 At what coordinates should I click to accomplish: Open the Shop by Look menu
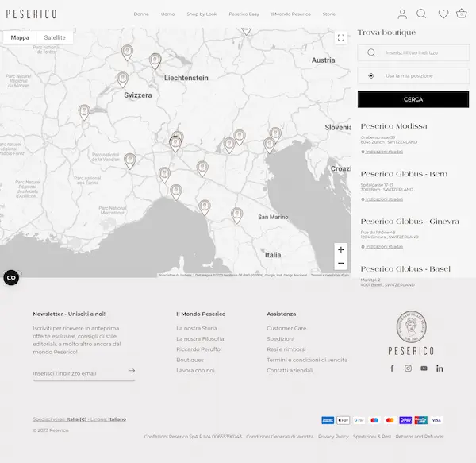click(202, 14)
